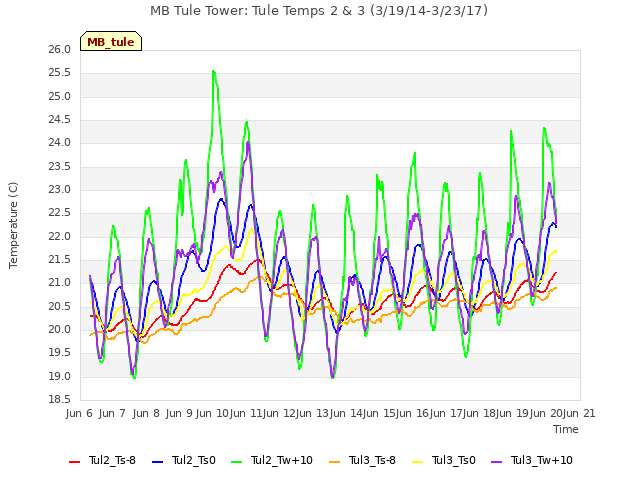Viewport: 640px width, 480px height.
Task: Click the purple peak near 24.0 on Jun 11
Action: [248, 143]
